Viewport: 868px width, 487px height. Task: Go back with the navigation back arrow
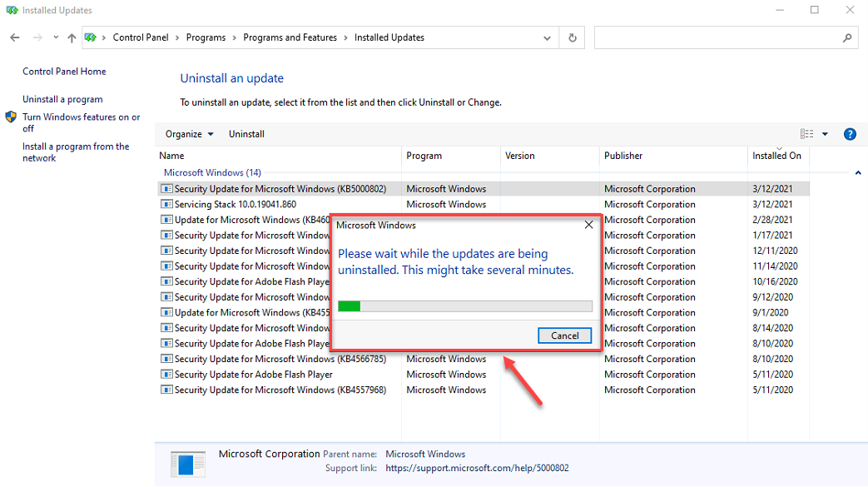click(15, 37)
